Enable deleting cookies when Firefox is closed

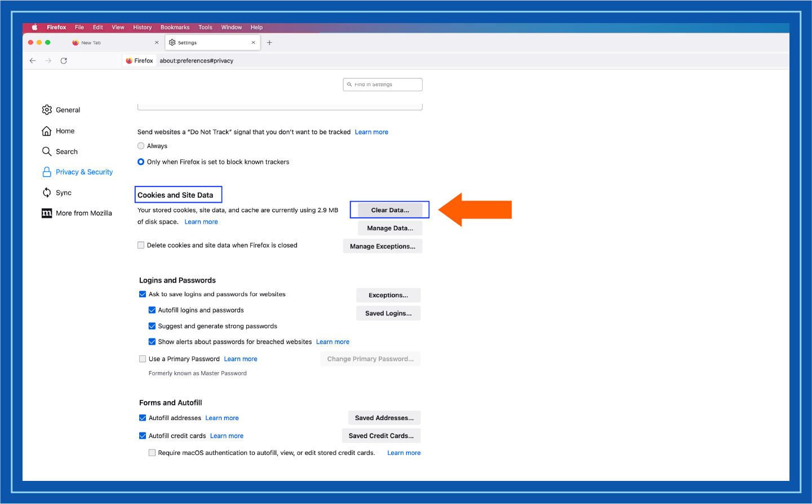coord(141,245)
